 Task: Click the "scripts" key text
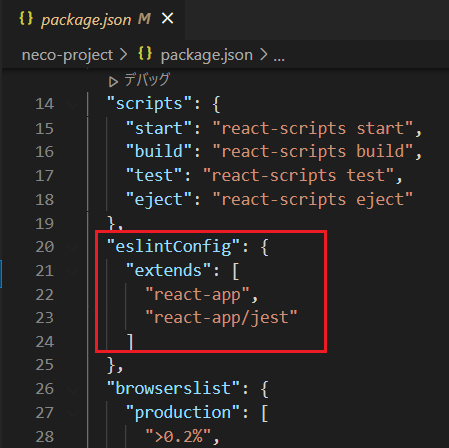tap(149, 104)
